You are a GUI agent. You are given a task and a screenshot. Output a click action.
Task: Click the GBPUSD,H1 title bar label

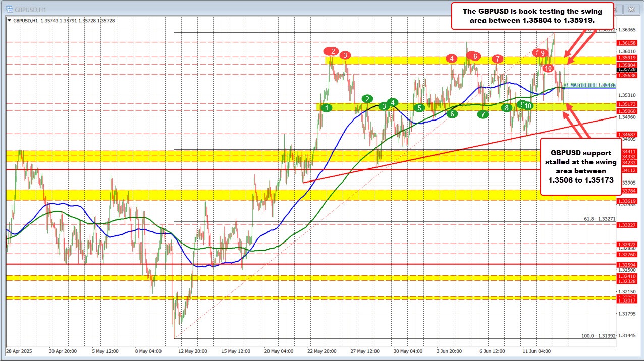pyautogui.click(x=30, y=9)
